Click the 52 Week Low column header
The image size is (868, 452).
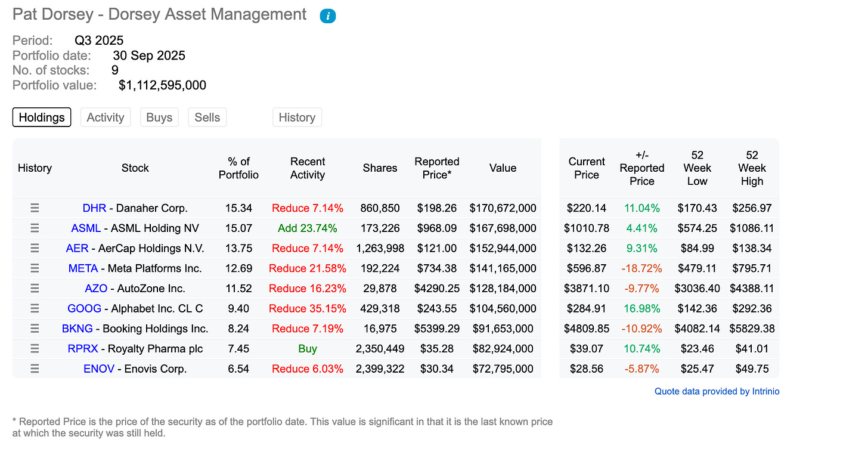[x=697, y=168]
